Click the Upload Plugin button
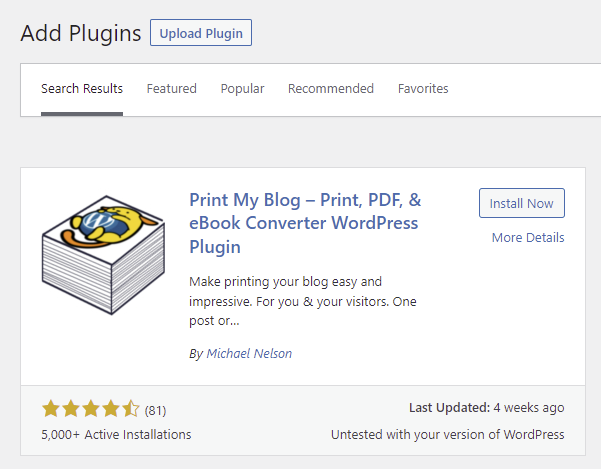Viewport: 601px width, 469px height. click(x=201, y=33)
